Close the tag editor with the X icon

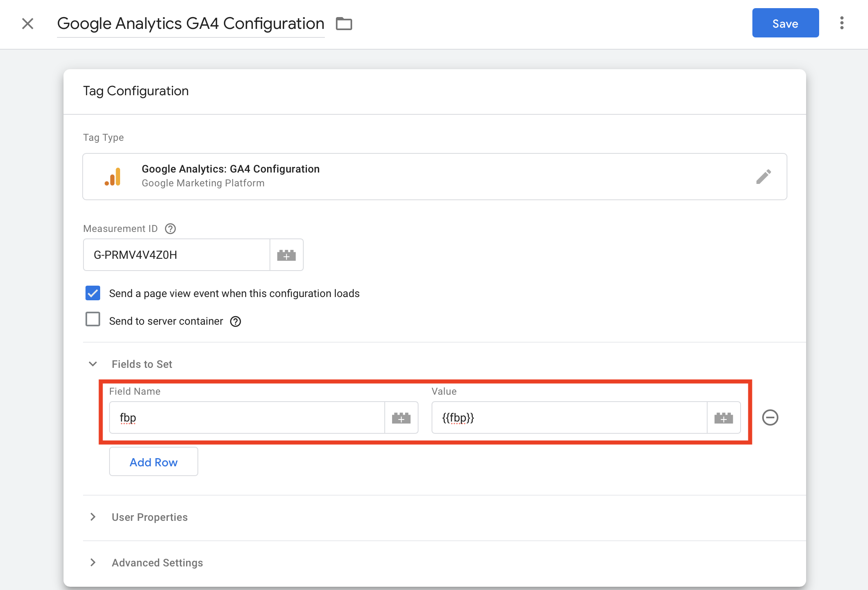[x=28, y=24]
